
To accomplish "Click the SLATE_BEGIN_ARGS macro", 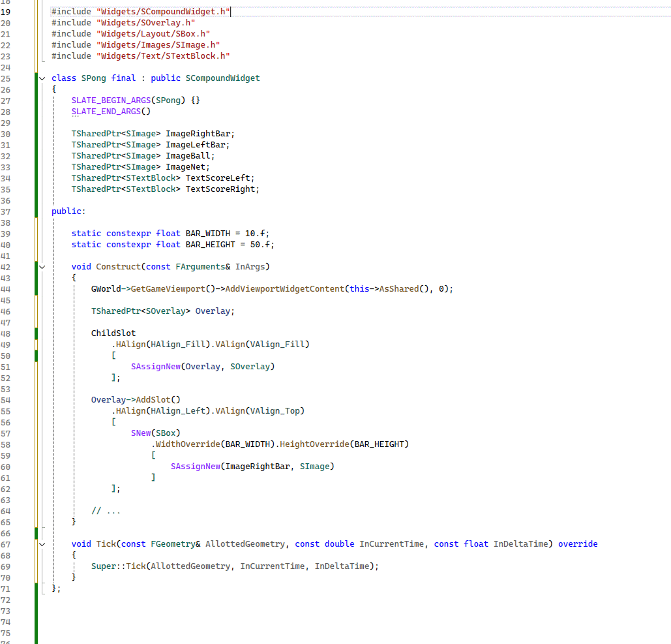I will click(x=111, y=100).
